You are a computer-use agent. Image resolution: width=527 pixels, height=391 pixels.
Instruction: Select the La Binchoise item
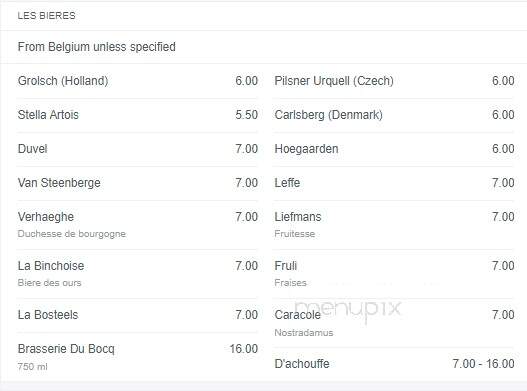51,266
